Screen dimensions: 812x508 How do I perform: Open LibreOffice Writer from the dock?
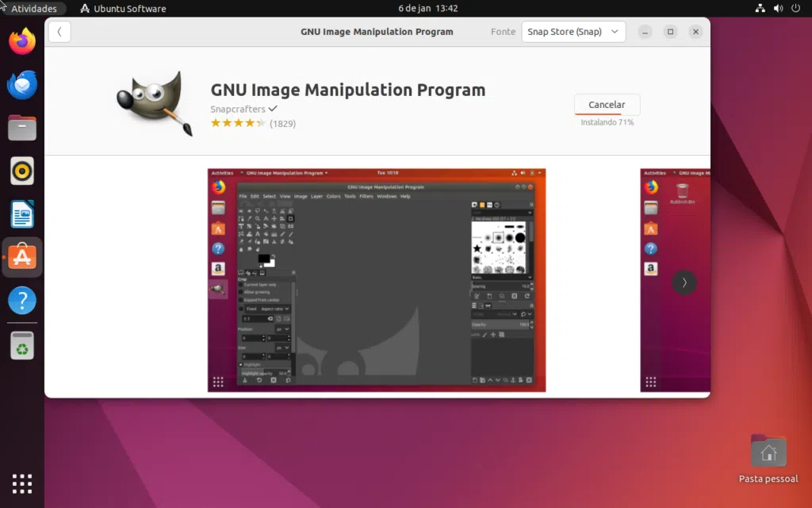click(x=21, y=214)
